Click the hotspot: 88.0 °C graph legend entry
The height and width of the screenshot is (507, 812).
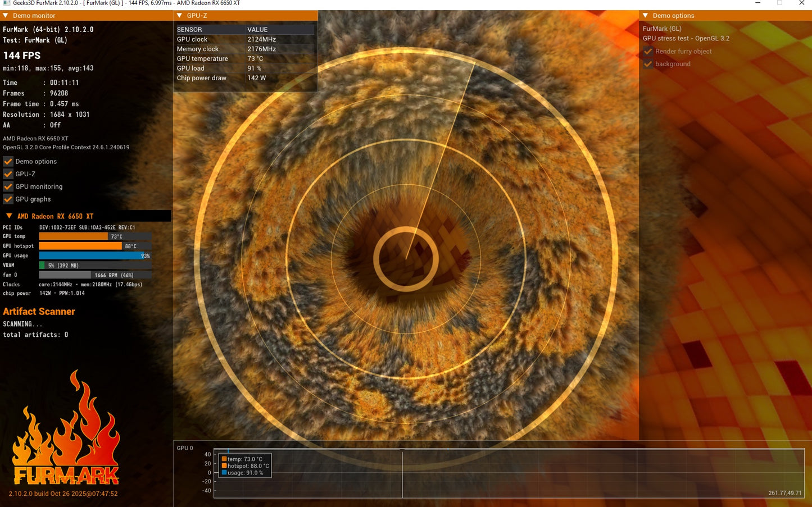[246, 466]
